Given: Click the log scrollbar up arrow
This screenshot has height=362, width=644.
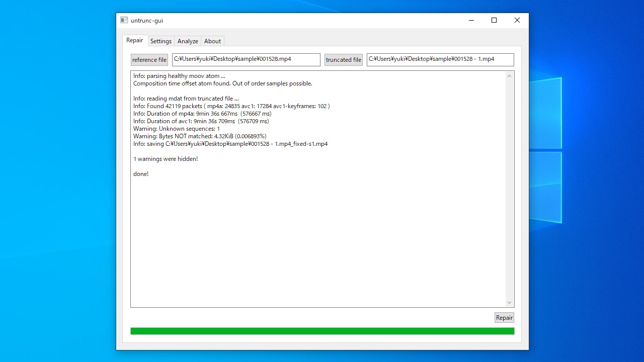Looking at the screenshot, I should (x=509, y=76).
